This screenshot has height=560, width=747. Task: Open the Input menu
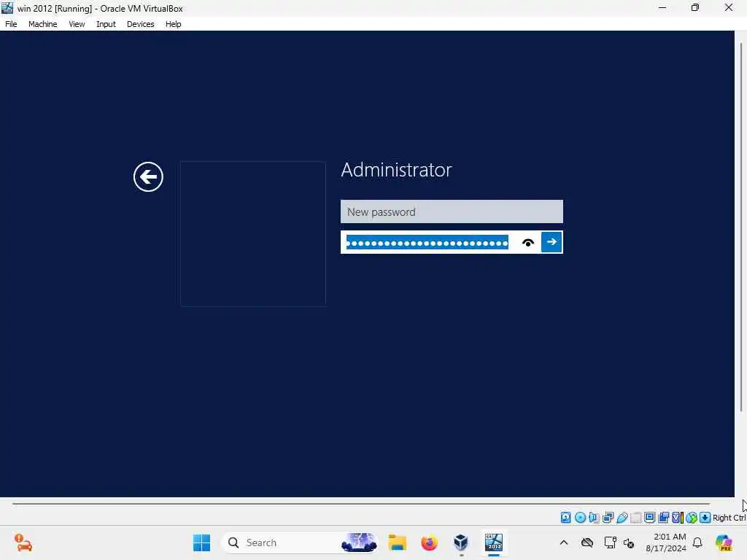pyautogui.click(x=106, y=24)
